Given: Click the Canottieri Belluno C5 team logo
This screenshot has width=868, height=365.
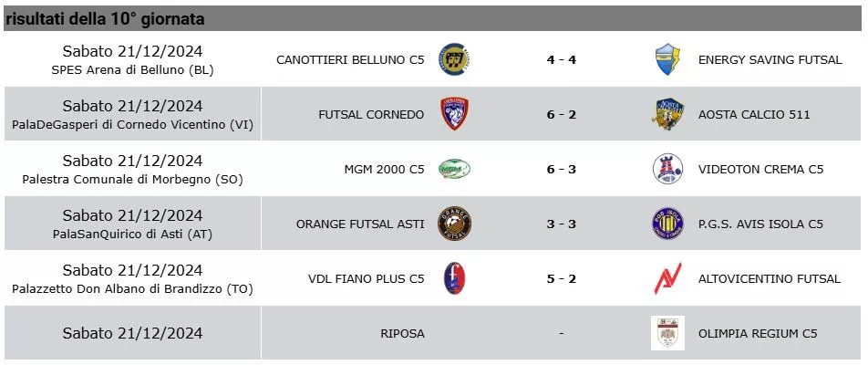Looking at the screenshot, I should pyautogui.click(x=453, y=60).
